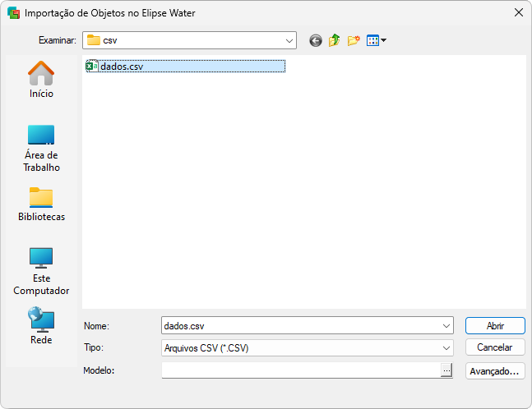Browse the Rede network location
This screenshot has width=532, height=409.
click(x=41, y=326)
